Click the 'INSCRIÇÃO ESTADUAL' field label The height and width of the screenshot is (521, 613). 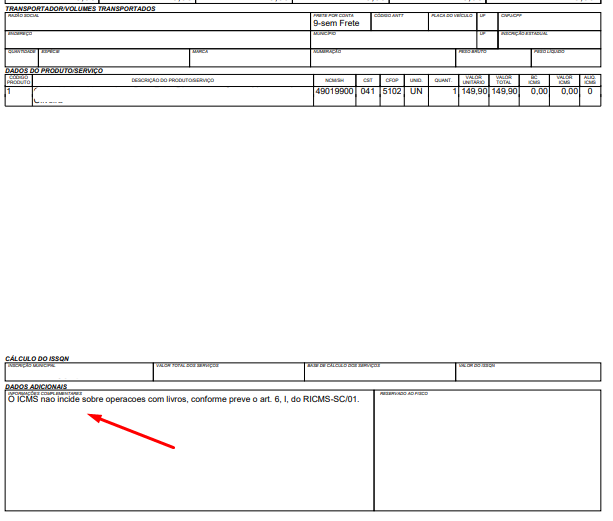click(524, 34)
